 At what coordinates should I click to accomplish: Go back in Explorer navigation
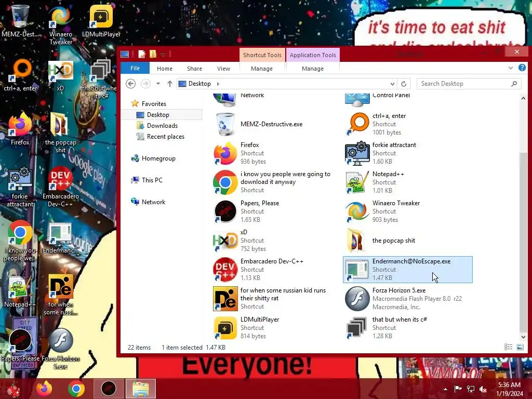pyautogui.click(x=130, y=84)
